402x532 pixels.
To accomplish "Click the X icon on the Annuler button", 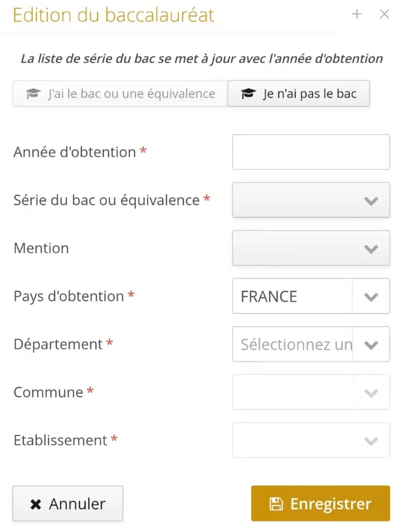I will [36, 504].
